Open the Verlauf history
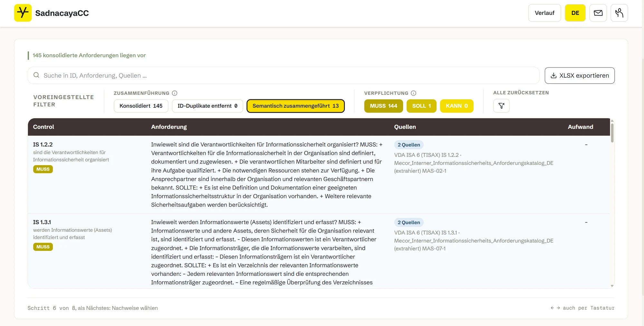This screenshot has height=326, width=644. 545,13
